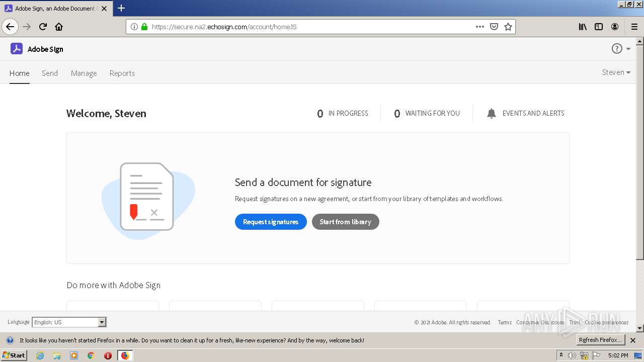Open the Language English: US dropdown
This screenshot has height=362, width=644.
tap(69, 322)
